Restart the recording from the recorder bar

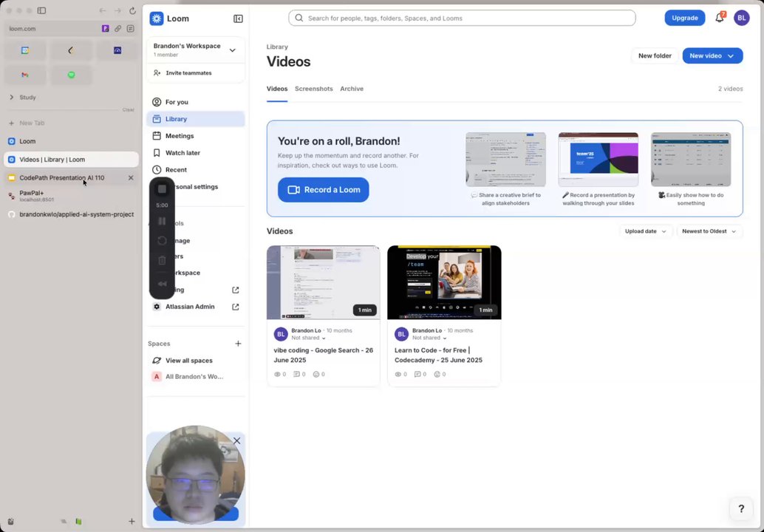pos(162,241)
